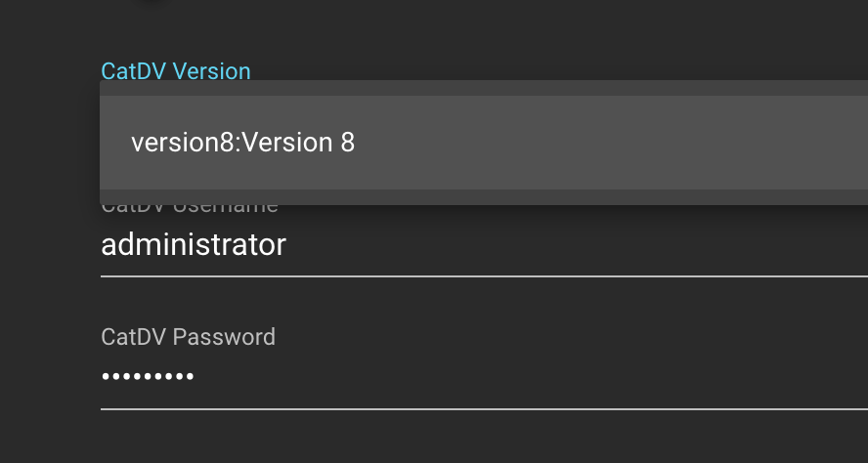Click the CatDV Version label
Viewport: 868px width, 463px height.
click(176, 71)
